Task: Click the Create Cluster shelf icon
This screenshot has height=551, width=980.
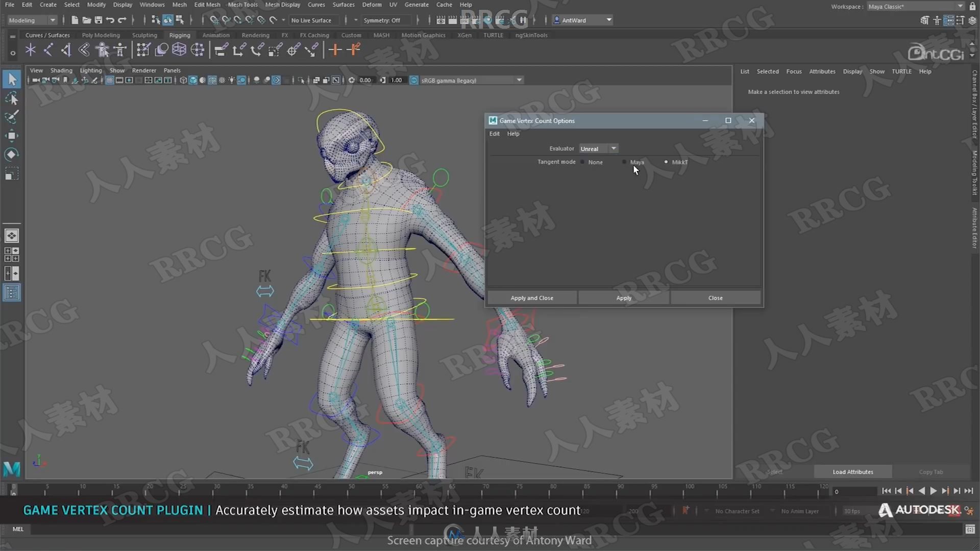Action: [x=198, y=49]
